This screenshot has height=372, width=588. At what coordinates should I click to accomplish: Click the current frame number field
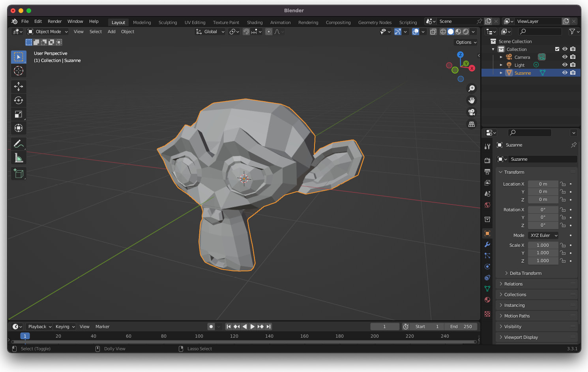click(385, 327)
